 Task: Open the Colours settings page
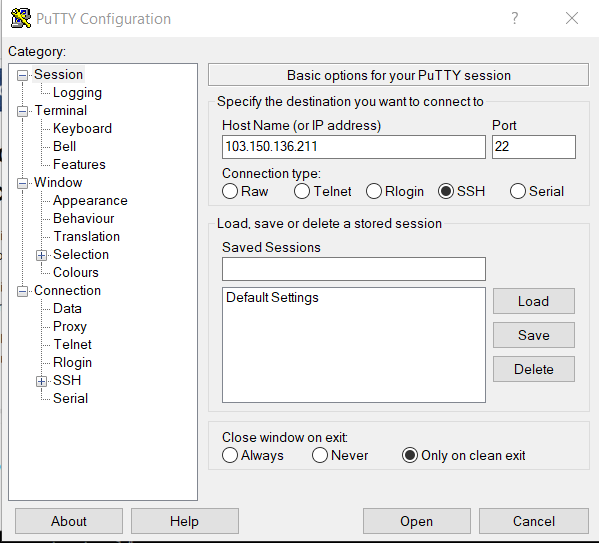click(76, 272)
